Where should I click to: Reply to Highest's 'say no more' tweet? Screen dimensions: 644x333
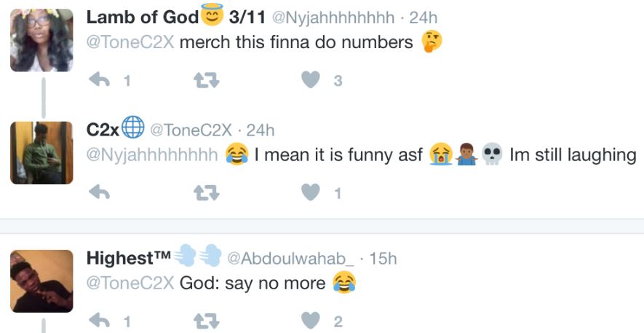point(100,321)
